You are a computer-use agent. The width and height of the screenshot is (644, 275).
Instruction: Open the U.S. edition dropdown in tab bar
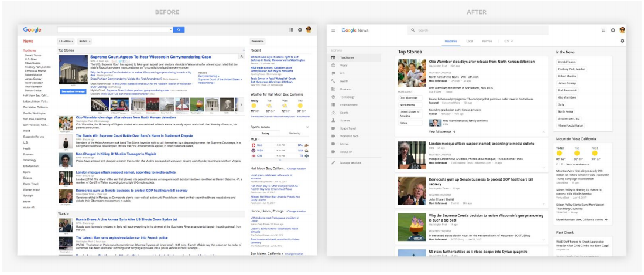point(508,42)
